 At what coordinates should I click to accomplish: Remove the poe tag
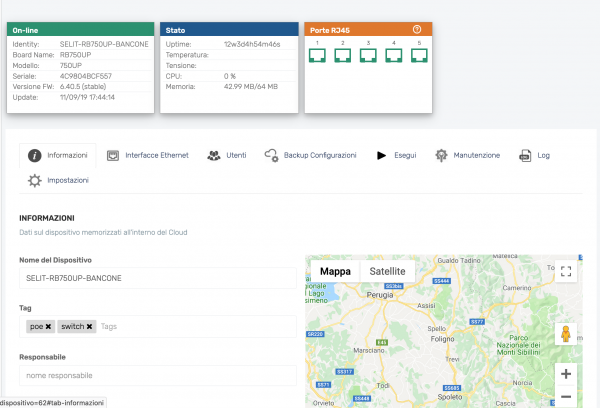click(48, 326)
